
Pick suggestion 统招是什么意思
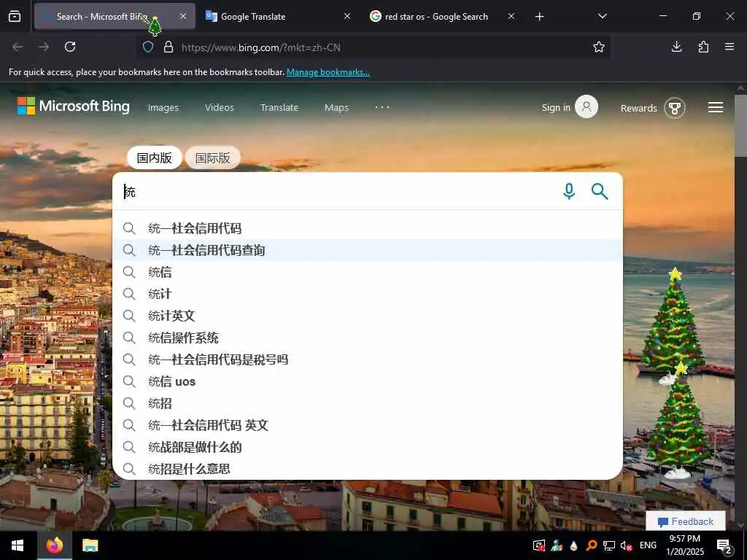pyautogui.click(x=368, y=469)
